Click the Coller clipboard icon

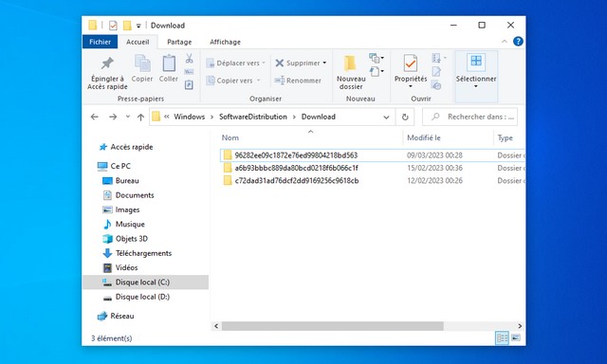point(169,64)
